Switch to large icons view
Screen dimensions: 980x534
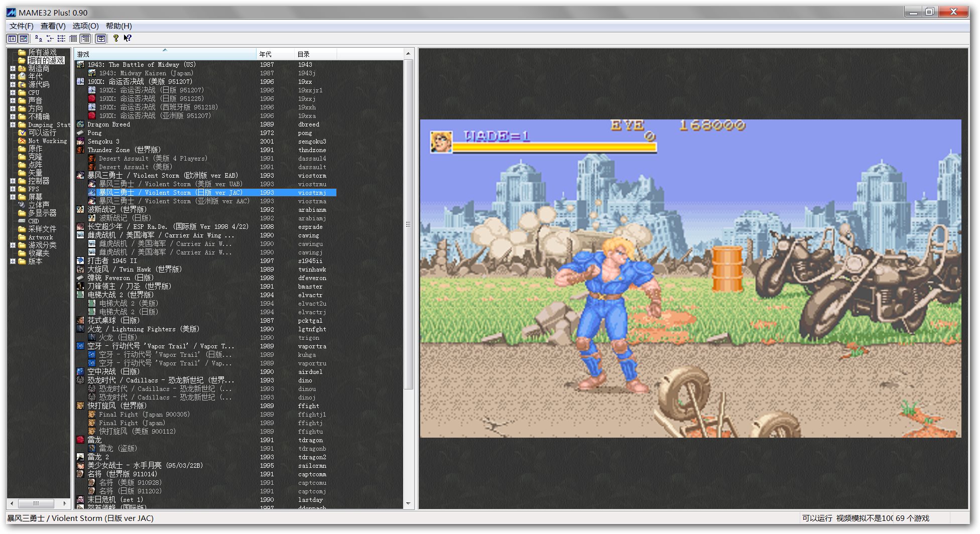(38, 39)
